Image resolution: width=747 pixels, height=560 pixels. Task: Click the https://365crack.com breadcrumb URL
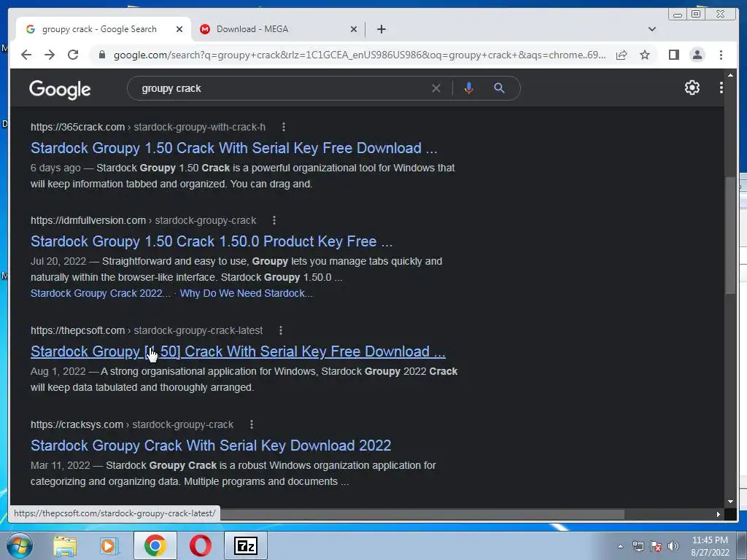(x=77, y=127)
